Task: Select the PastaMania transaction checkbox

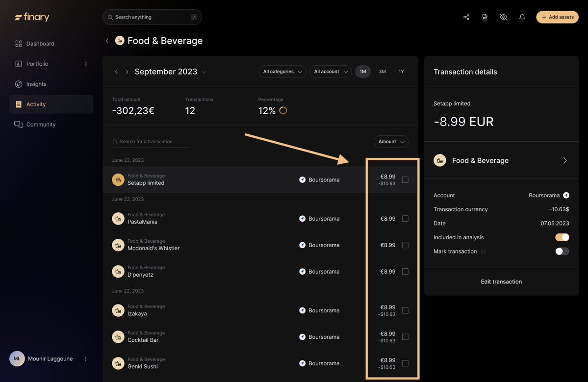Action: point(405,219)
